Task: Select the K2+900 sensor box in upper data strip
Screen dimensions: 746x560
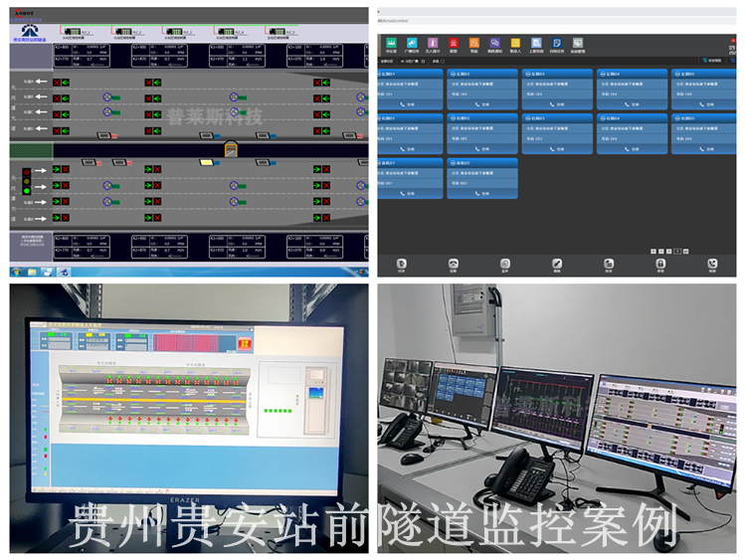Action: (159, 56)
